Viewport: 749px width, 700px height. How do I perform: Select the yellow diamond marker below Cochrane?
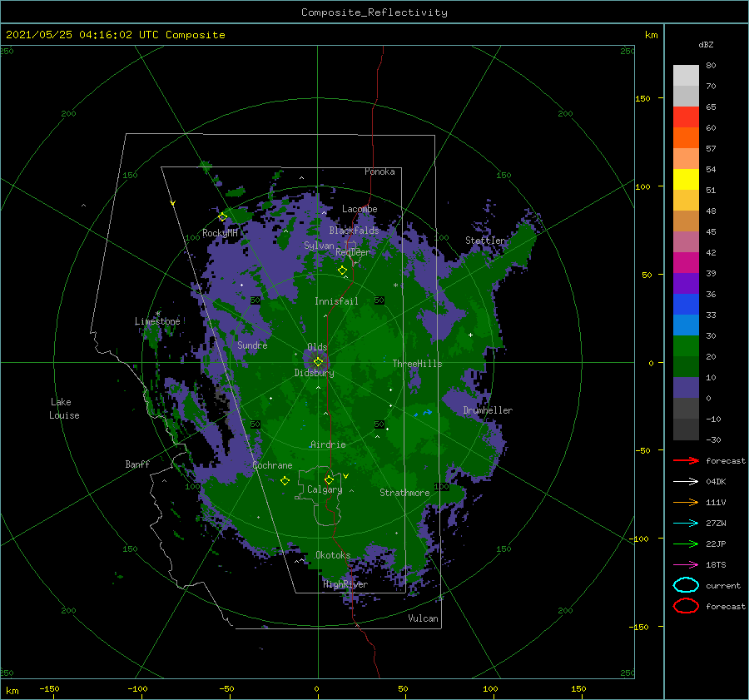point(285,480)
